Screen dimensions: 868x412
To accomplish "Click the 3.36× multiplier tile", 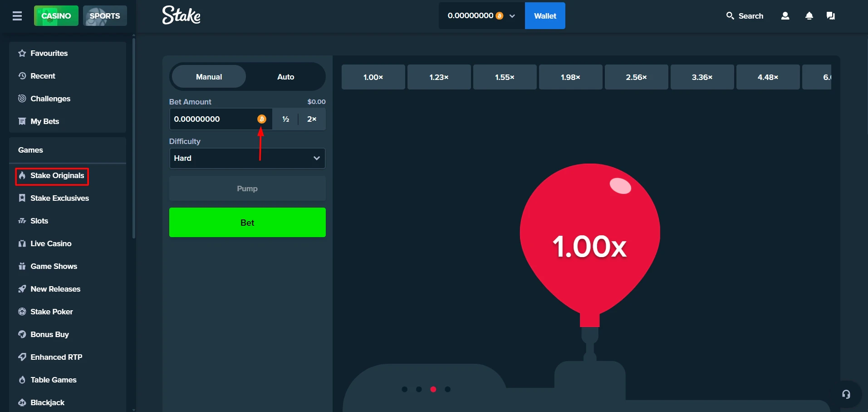I will pos(702,77).
